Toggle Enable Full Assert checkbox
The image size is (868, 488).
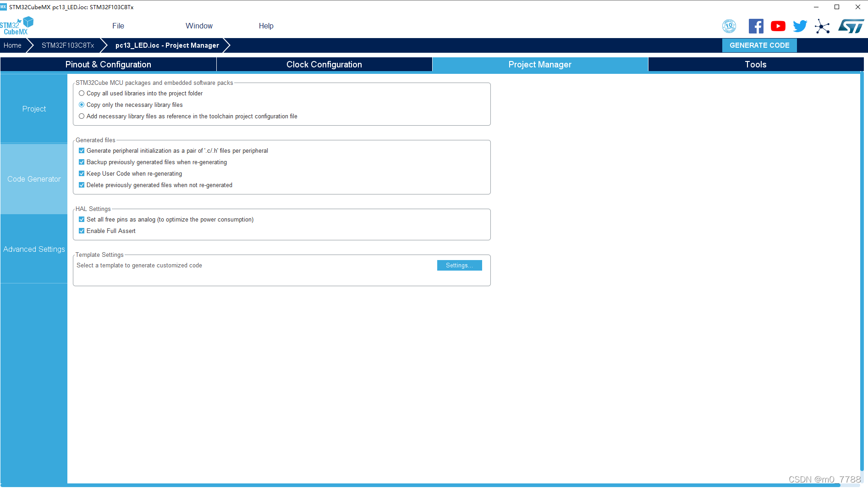point(82,231)
